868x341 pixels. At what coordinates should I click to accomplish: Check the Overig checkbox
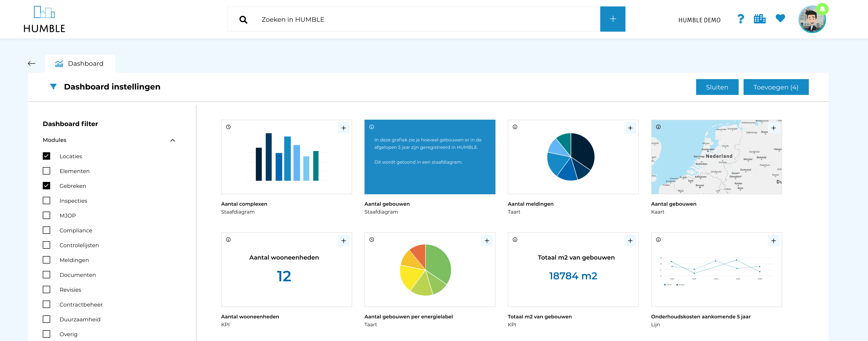pyautogui.click(x=46, y=334)
